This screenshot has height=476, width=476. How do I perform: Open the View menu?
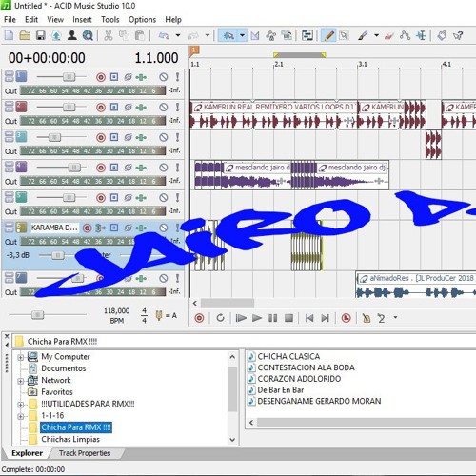pos(55,20)
